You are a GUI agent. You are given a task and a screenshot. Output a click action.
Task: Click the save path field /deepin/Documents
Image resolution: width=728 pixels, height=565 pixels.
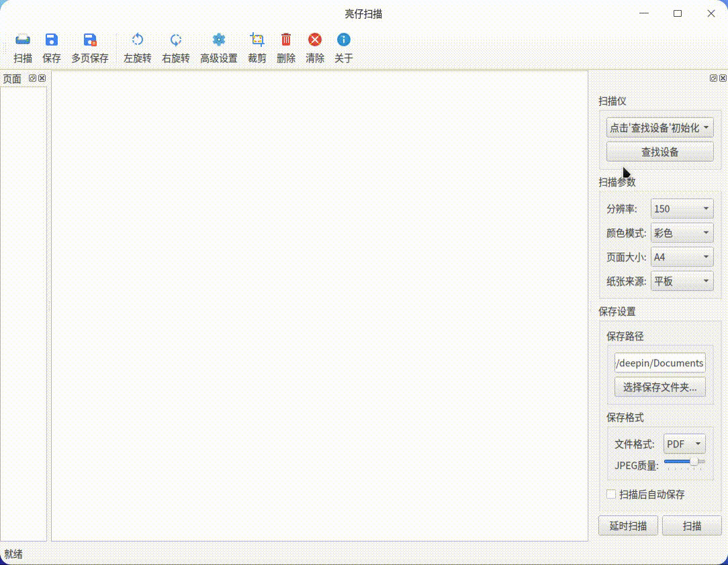click(x=659, y=363)
